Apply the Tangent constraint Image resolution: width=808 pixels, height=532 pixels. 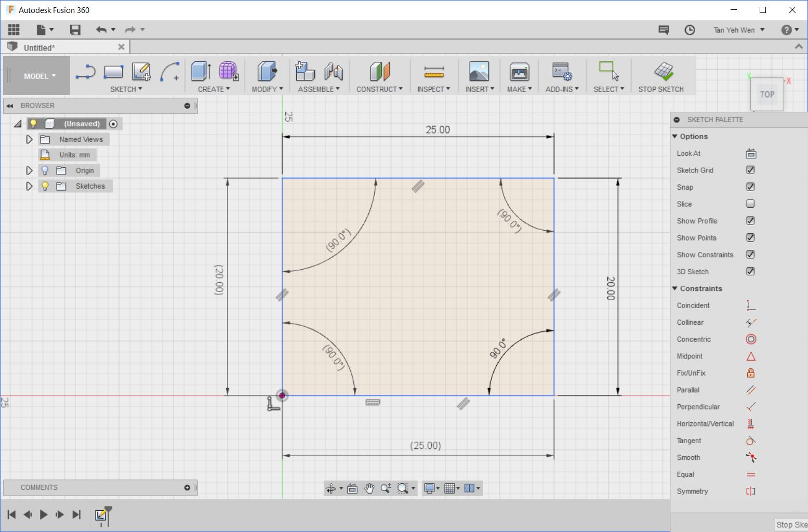[751, 441]
